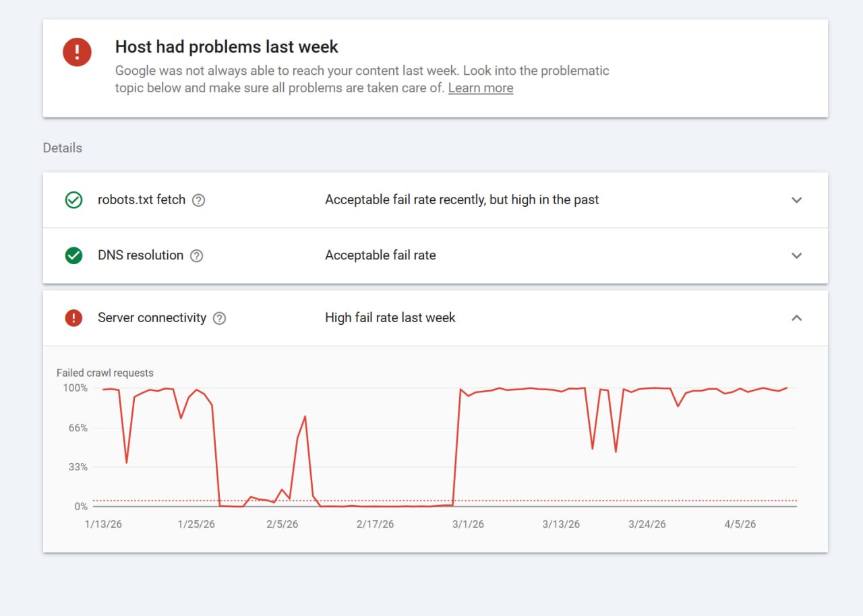Image resolution: width=863 pixels, height=616 pixels.
Task: Click the DNS resolution label
Action: click(140, 255)
